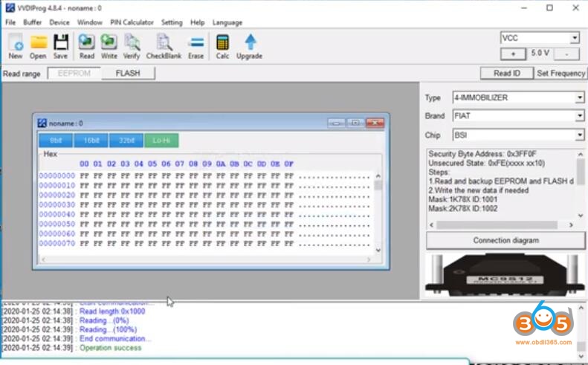This screenshot has height=365, width=588.
Task: Open the Language menu
Action: [227, 22]
